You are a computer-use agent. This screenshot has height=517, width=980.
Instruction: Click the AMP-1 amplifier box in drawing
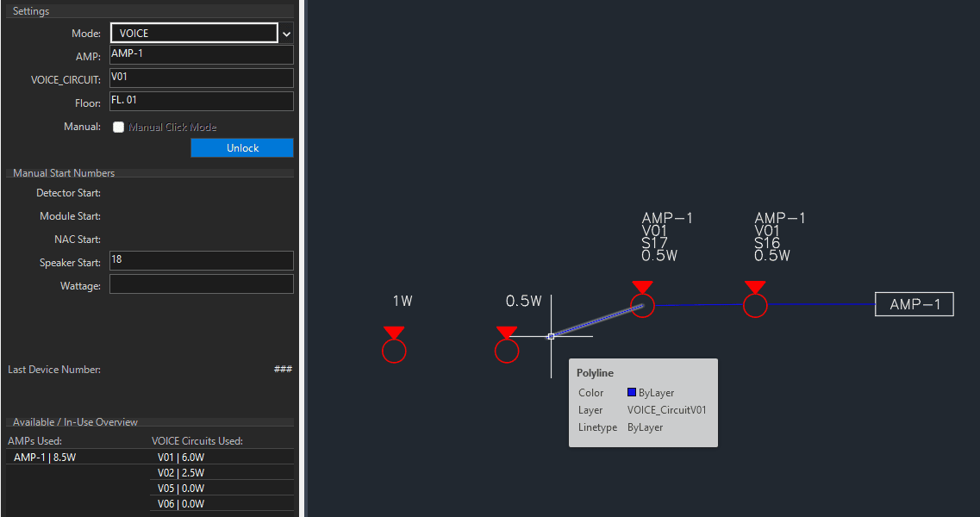coord(914,304)
